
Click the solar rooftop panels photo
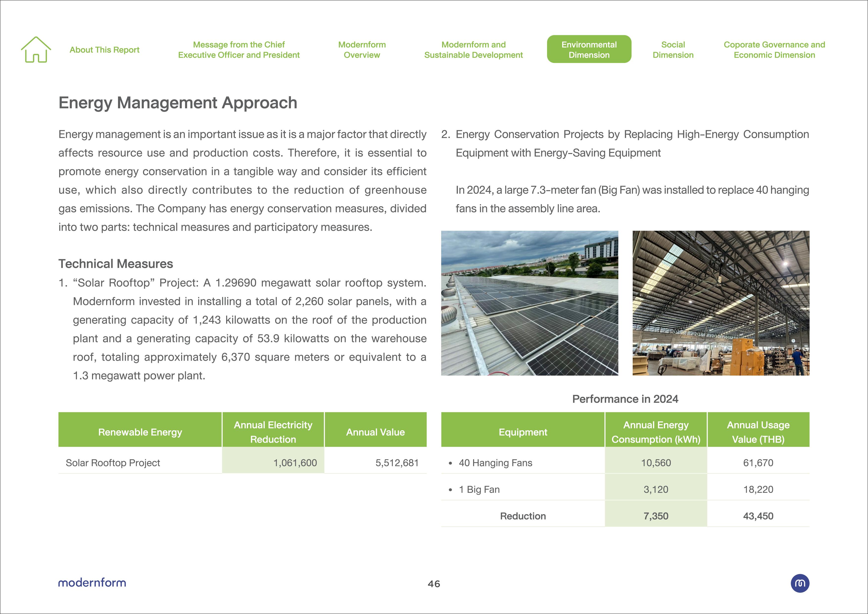coord(529,303)
